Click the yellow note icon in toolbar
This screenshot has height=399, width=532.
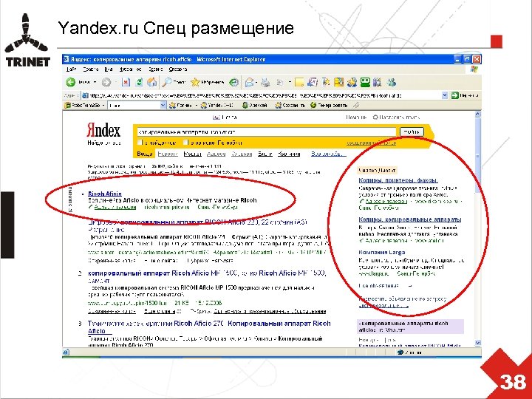click(299, 83)
